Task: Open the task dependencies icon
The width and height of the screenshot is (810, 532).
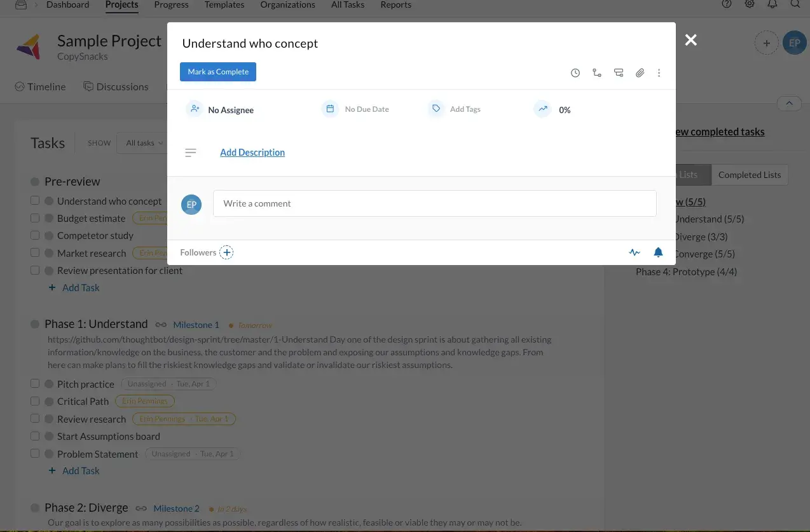Action: click(597, 73)
